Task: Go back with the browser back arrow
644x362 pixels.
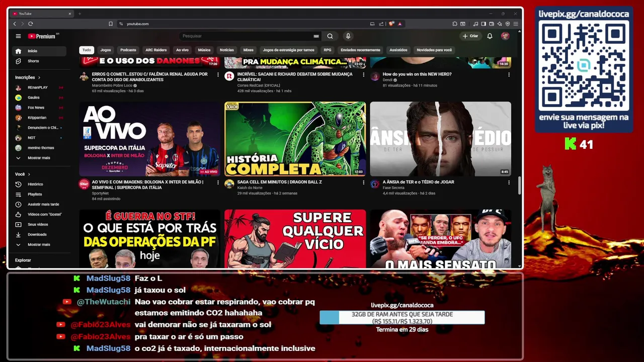Action: 15,24
